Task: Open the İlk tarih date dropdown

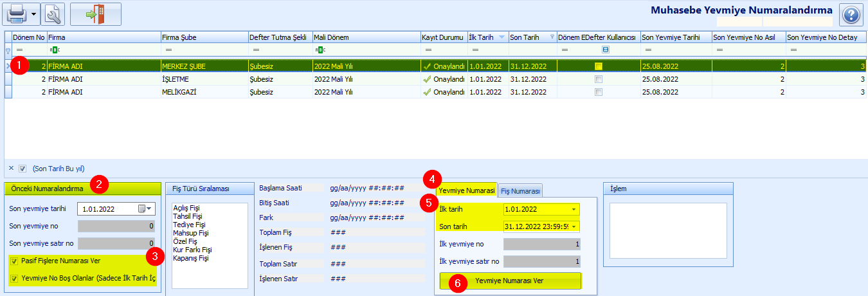Action: tap(574, 209)
